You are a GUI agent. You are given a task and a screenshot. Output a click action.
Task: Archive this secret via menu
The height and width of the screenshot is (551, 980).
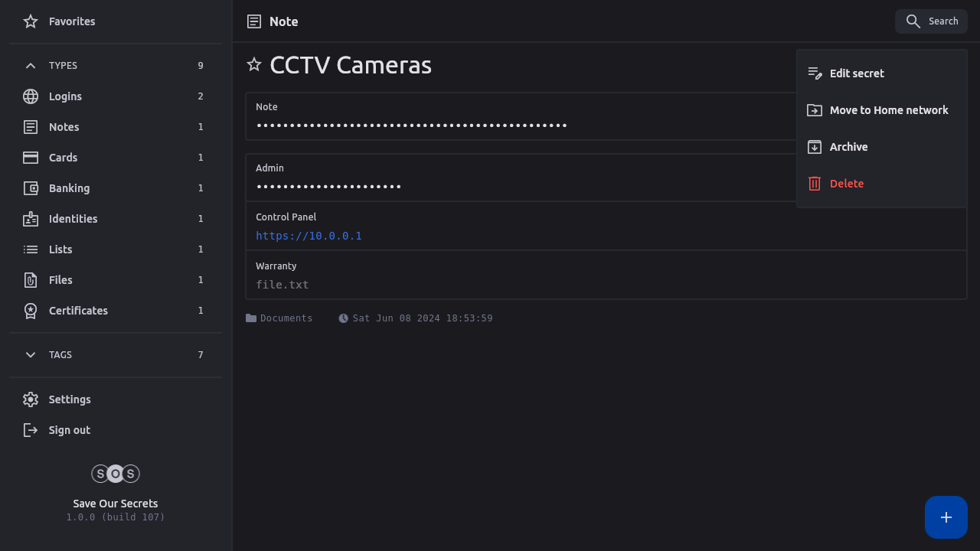848,147
